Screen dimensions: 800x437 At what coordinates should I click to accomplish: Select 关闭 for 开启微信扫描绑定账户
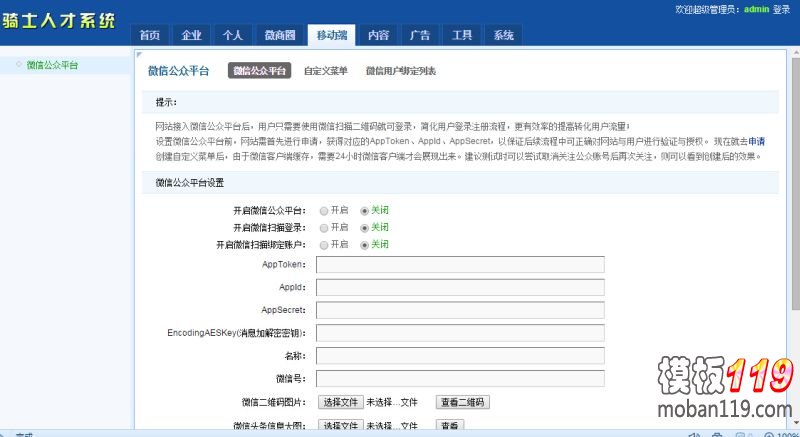(x=364, y=245)
